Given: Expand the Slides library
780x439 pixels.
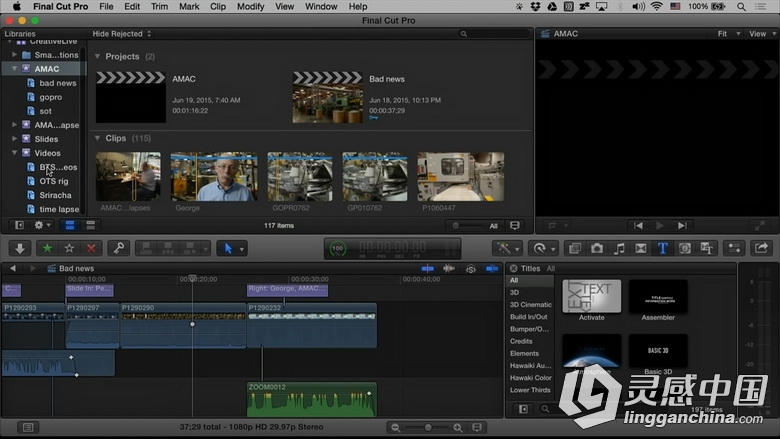Looking at the screenshot, I should 14,139.
